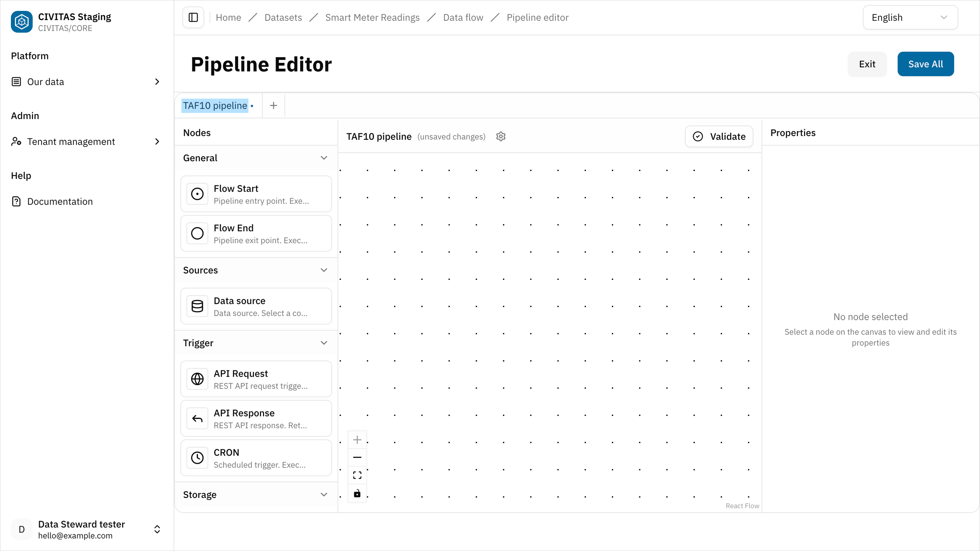Click the Data source database icon

click(197, 306)
